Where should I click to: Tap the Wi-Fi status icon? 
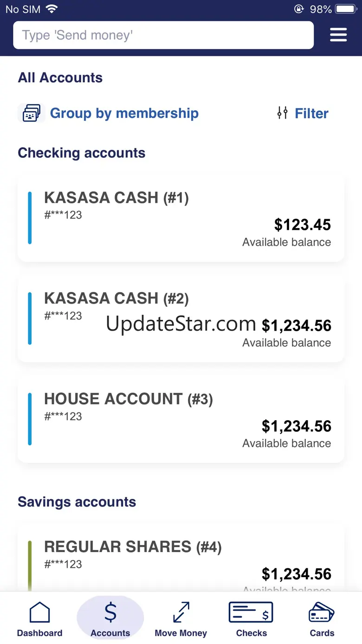(x=52, y=9)
